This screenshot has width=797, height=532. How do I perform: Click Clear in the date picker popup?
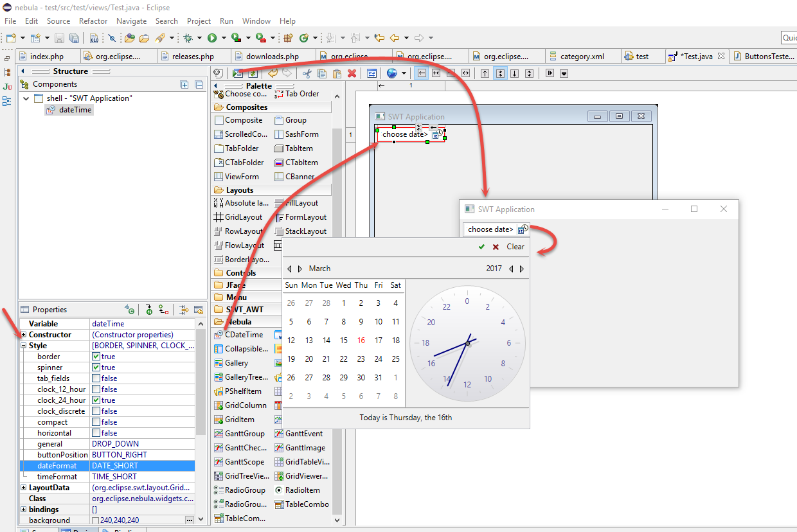[515, 247]
